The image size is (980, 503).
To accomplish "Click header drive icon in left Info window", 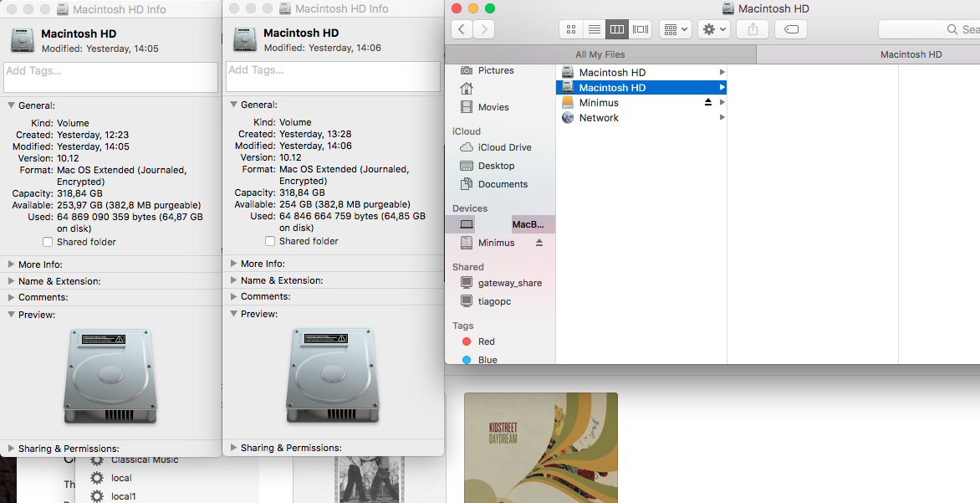I will (23, 40).
